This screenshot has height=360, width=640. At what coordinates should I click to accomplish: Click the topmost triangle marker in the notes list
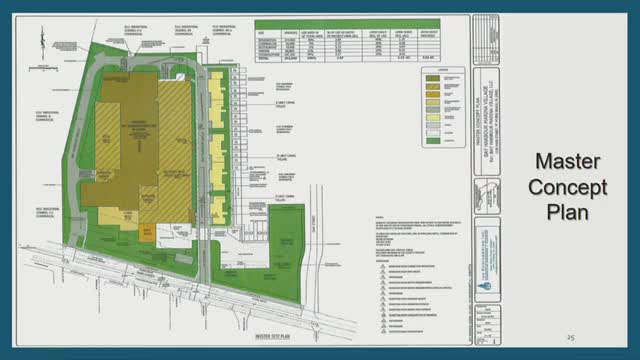[383, 266]
